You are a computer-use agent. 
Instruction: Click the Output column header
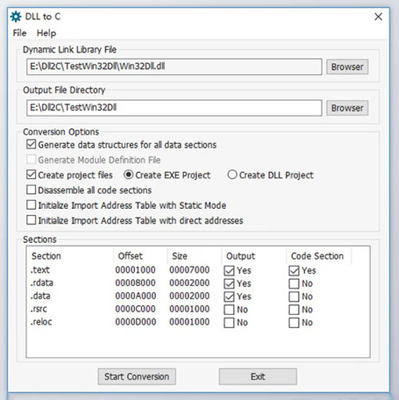240,256
